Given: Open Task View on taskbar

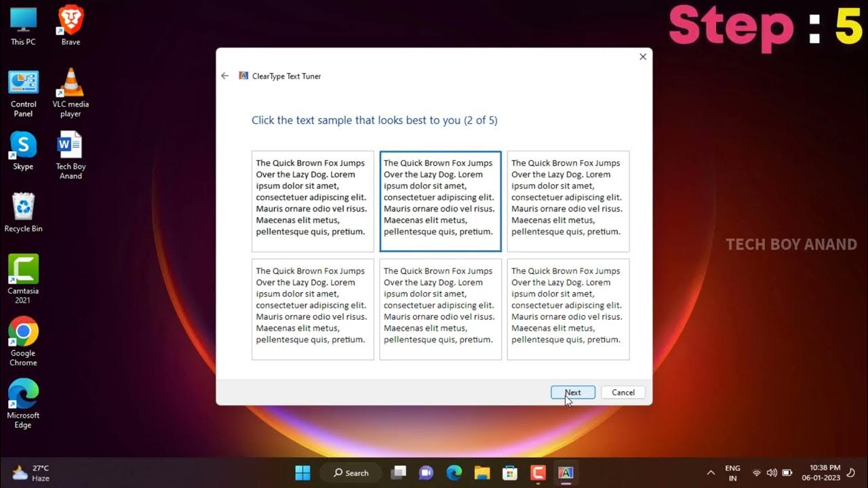Looking at the screenshot, I should coord(399,472).
